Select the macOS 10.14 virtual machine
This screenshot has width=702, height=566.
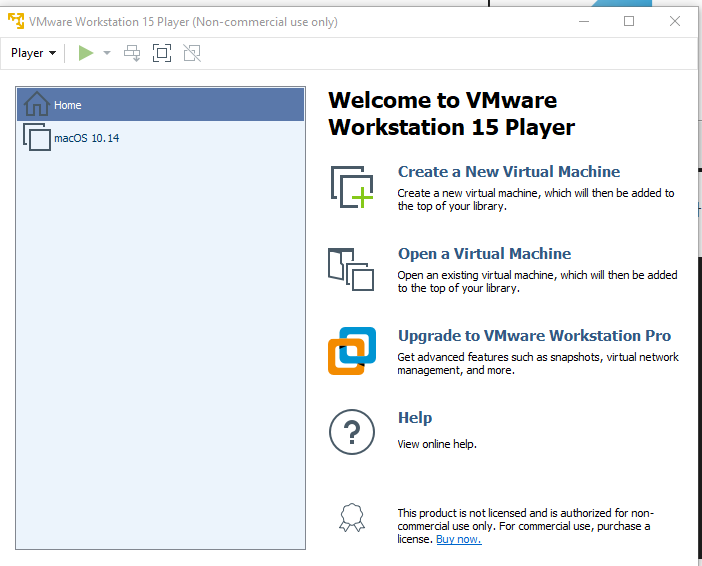point(160,137)
